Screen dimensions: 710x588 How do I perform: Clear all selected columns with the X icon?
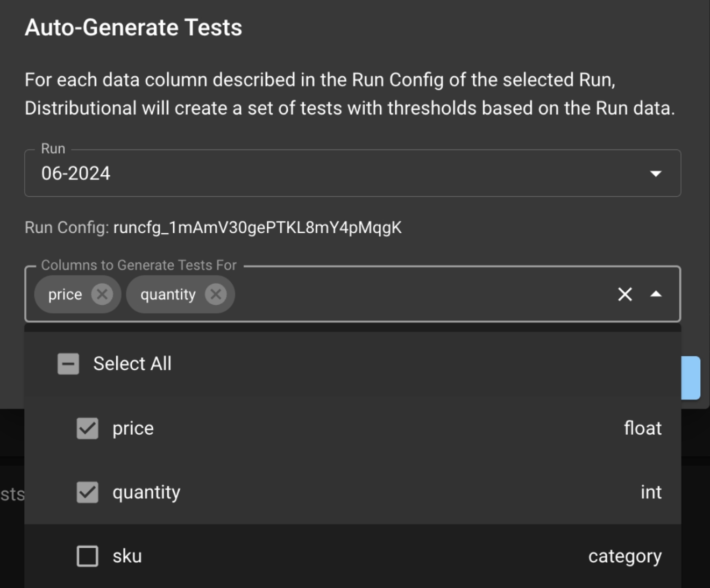(x=624, y=294)
